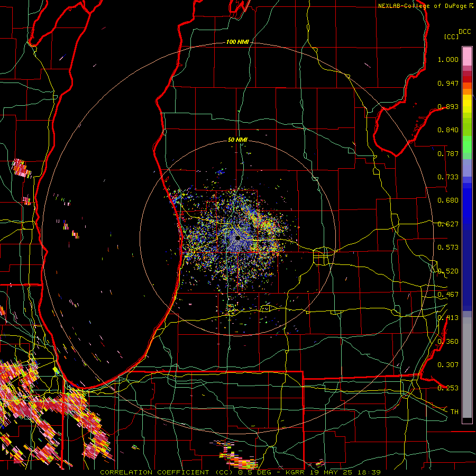Click the 1.000 value on the scale
476x476 pixels.
(448, 59)
